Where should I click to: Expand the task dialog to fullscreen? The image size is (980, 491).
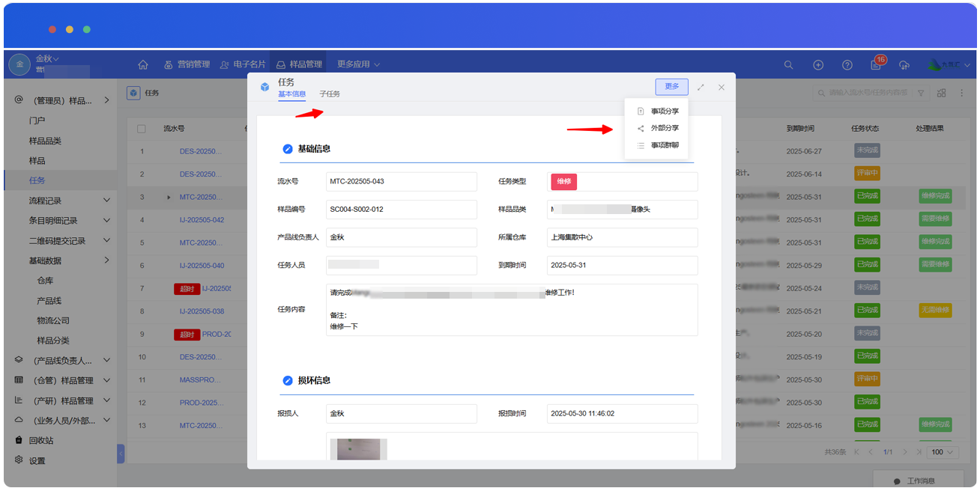tap(701, 88)
